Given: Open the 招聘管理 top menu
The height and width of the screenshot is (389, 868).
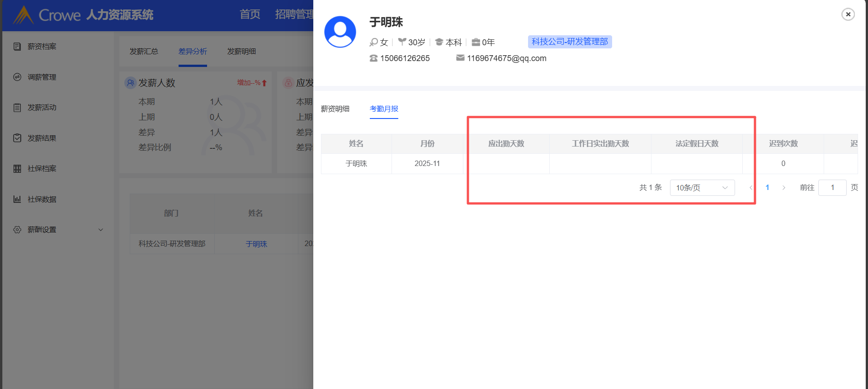Looking at the screenshot, I should point(294,14).
